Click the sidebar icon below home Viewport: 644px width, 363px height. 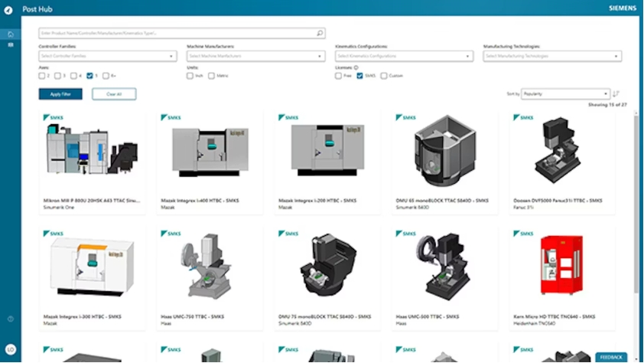pos(11,45)
